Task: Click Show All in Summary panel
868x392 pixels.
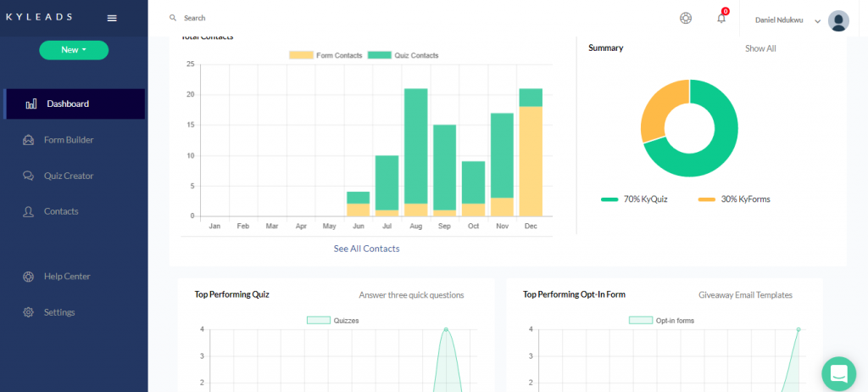Action: click(760, 48)
